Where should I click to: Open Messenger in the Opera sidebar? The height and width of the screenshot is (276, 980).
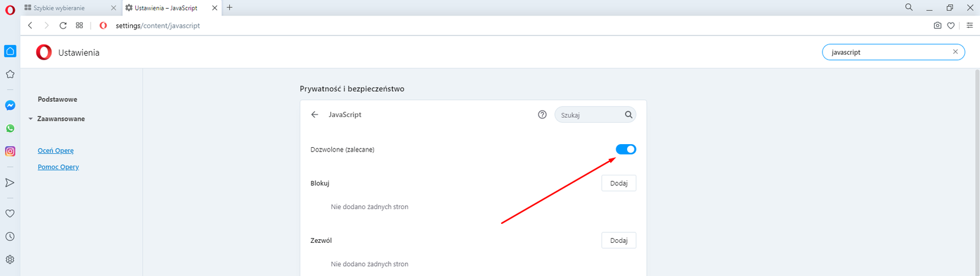(10, 105)
